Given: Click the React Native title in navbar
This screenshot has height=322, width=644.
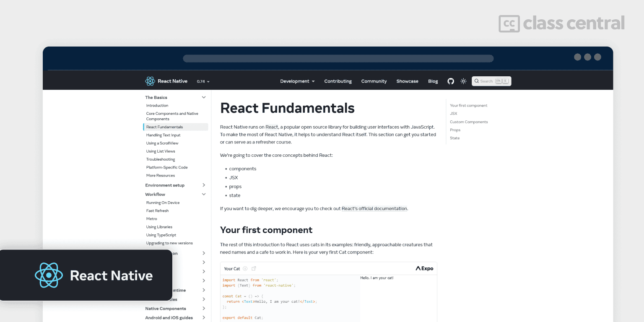Looking at the screenshot, I should tap(172, 81).
